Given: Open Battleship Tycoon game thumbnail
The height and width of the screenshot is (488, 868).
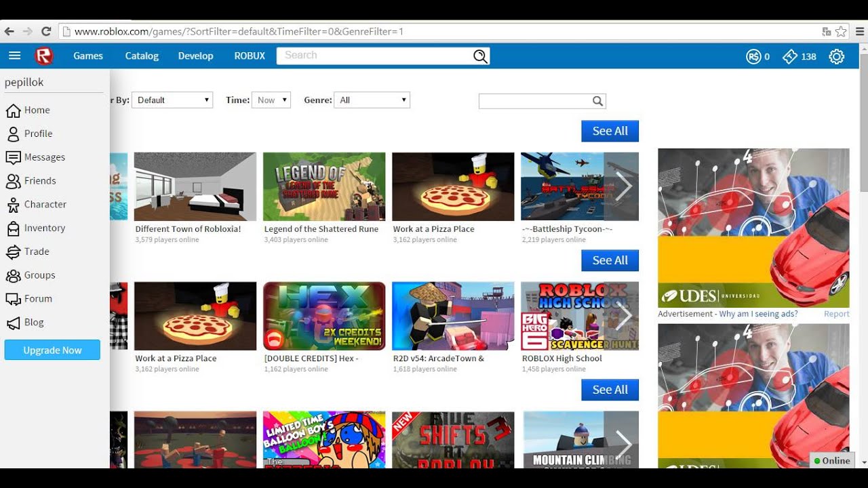Looking at the screenshot, I should tap(580, 186).
